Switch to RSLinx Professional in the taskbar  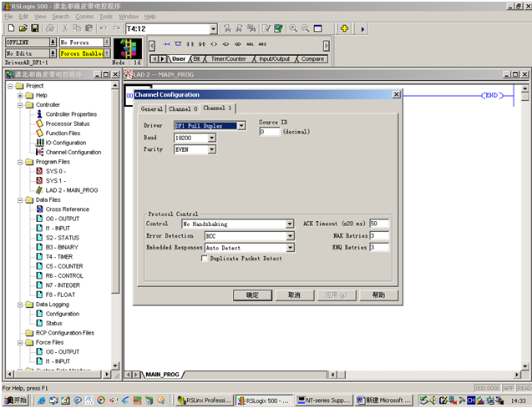pyautogui.click(x=205, y=400)
